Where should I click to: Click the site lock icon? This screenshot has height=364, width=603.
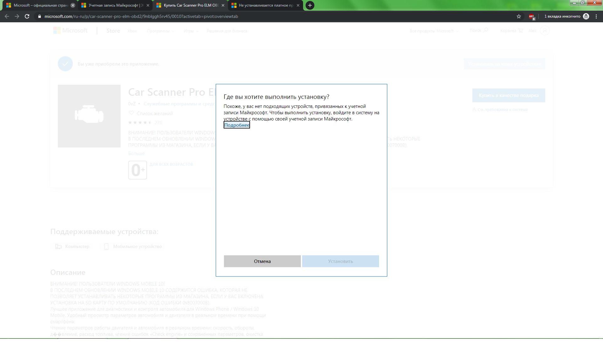click(x=39, y=16)
